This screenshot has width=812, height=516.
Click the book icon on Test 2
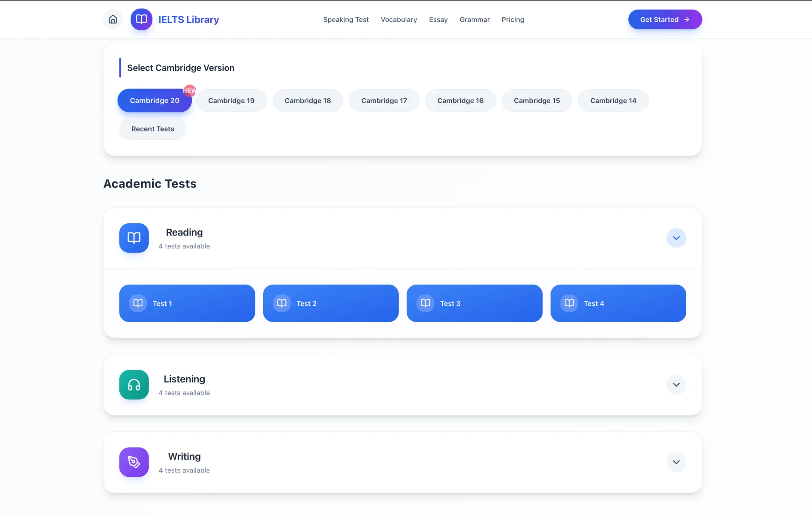click(282, 303)
